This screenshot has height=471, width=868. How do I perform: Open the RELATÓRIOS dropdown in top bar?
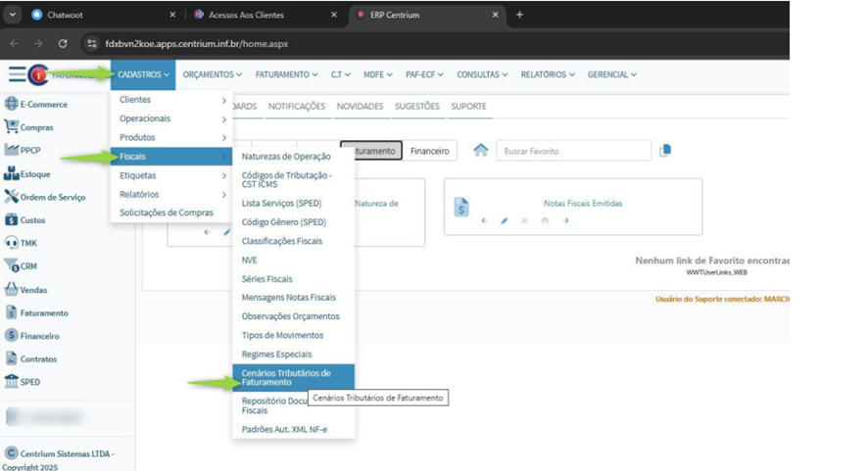(x=548, y=74)
